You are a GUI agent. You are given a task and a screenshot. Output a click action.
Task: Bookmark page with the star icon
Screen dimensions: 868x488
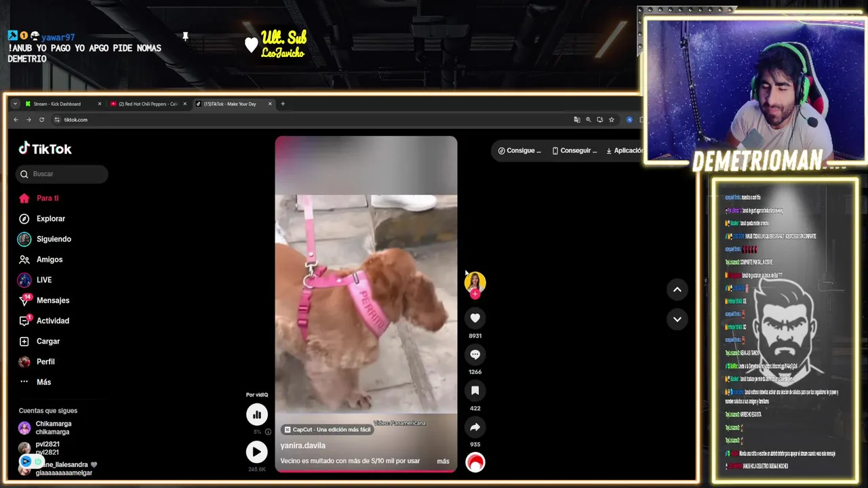(x=612, y=120)
